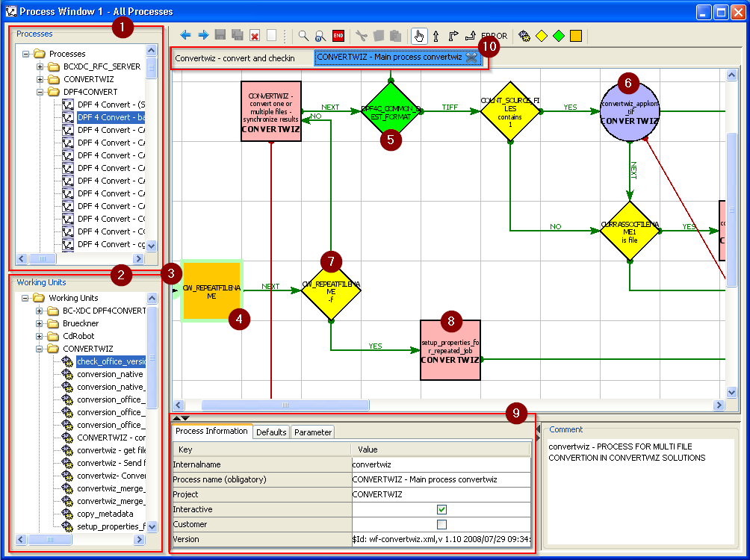The image size is (750, 560).
Task: Click the green diamond node tool
Action: coord(560,35)
